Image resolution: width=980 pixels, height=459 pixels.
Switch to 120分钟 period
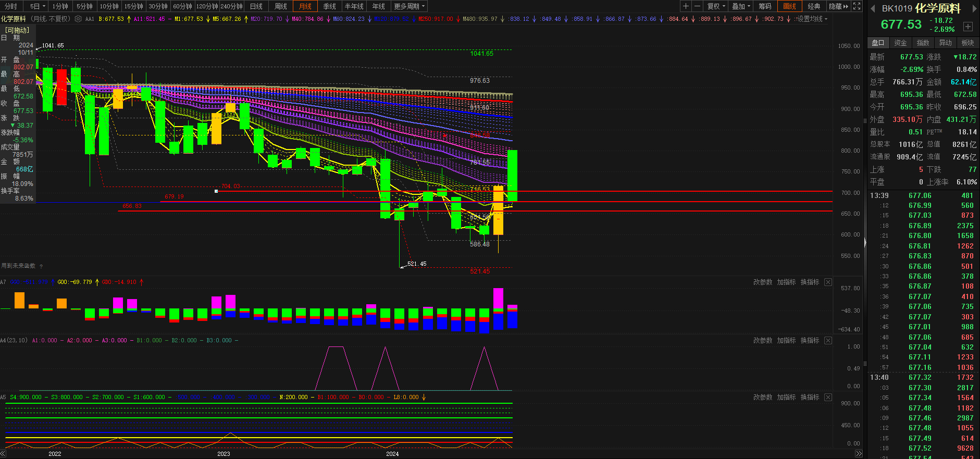click(x=207, y=6)
